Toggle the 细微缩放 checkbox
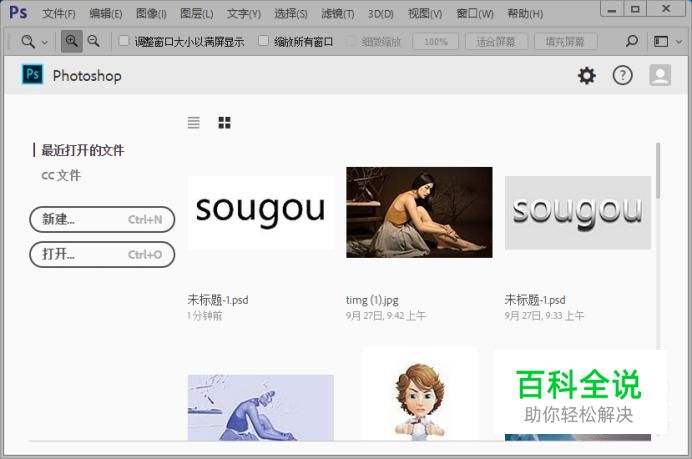Image resolution: width=692 pixels, height=459 pixels. tap(351, 41)
